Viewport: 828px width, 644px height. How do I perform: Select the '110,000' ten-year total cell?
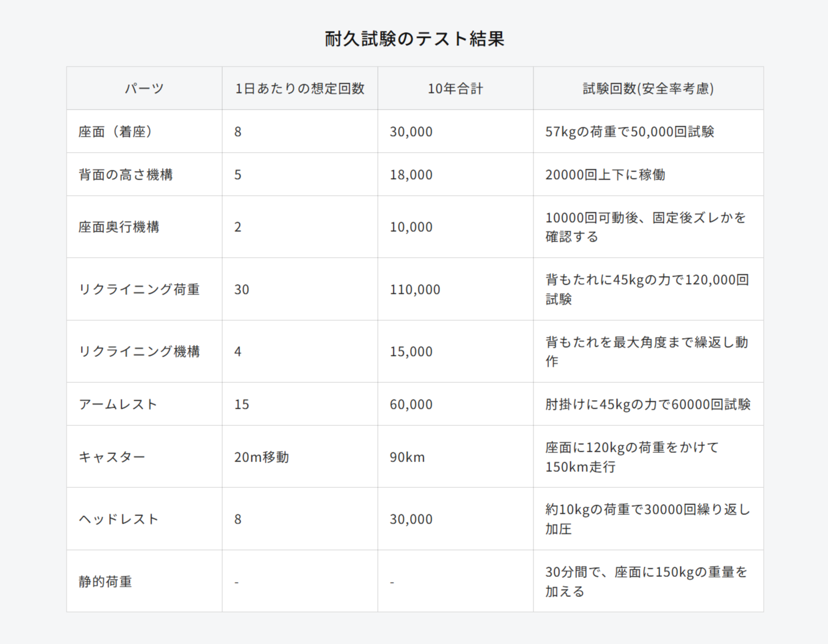455,289
